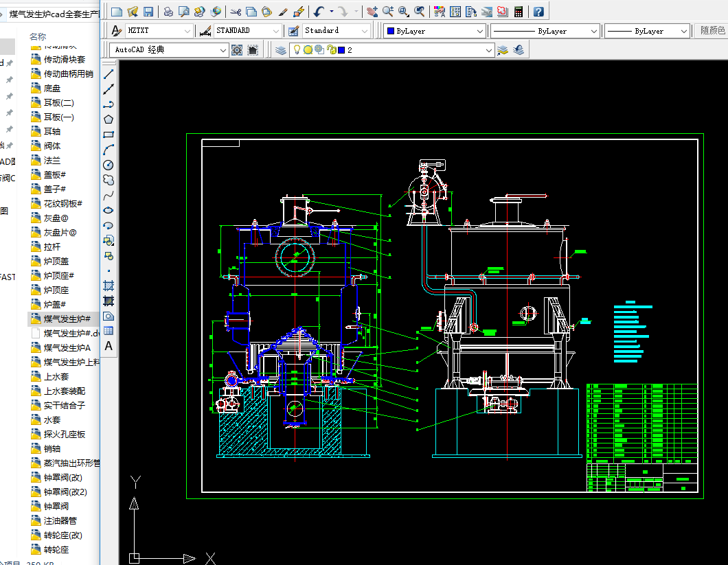This screenshot has width=728, height=565.
Task: Click the Redo arrow
Action: tap(343, 12)
